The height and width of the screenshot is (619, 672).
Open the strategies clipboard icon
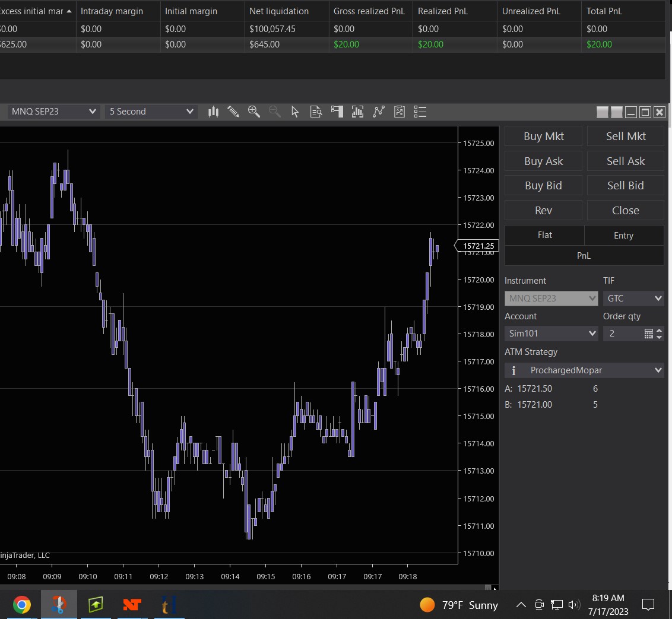[x=400, y=112]
